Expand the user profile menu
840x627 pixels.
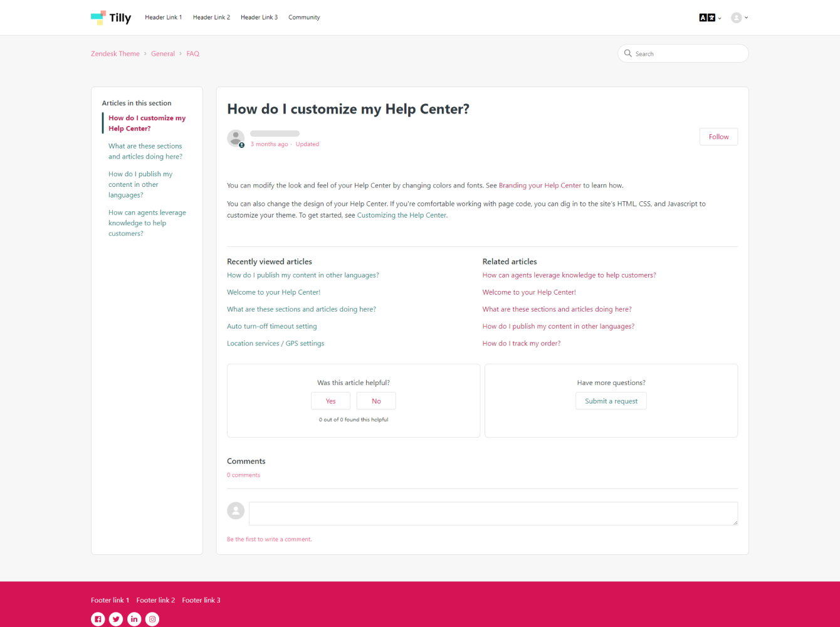tap(739, 18)
